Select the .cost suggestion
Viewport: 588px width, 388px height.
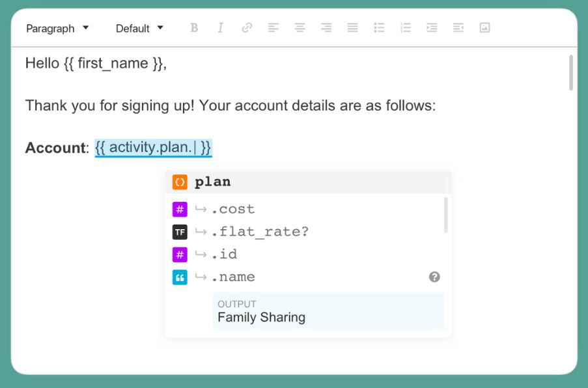pyautogui.click(x=233, y=210)
